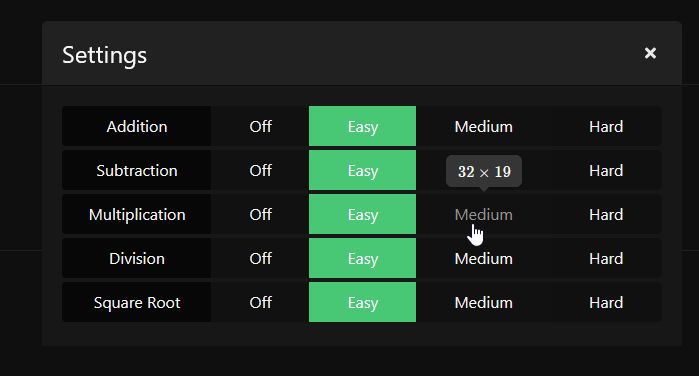Set Square Root difficulty to Medium

[483, 302]
